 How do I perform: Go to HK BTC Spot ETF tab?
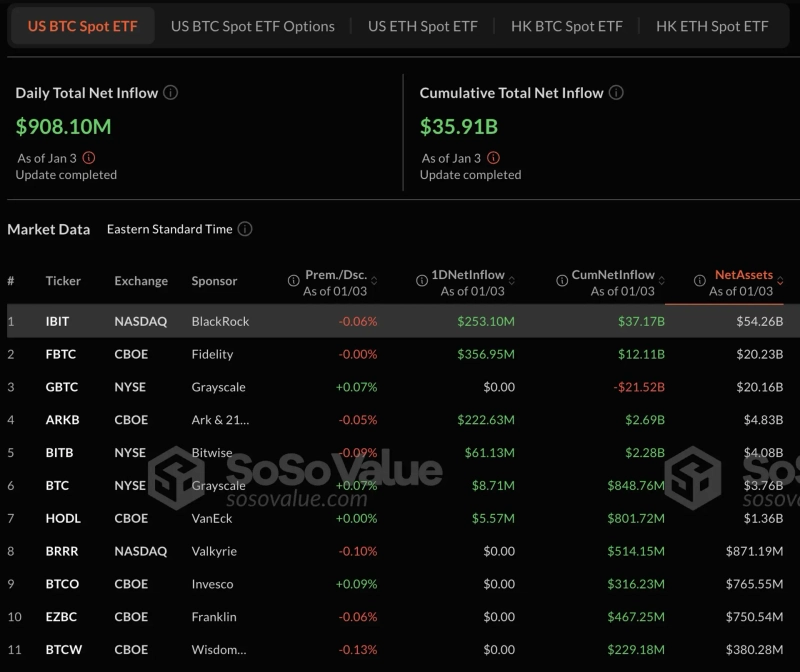tap(566, 26)
